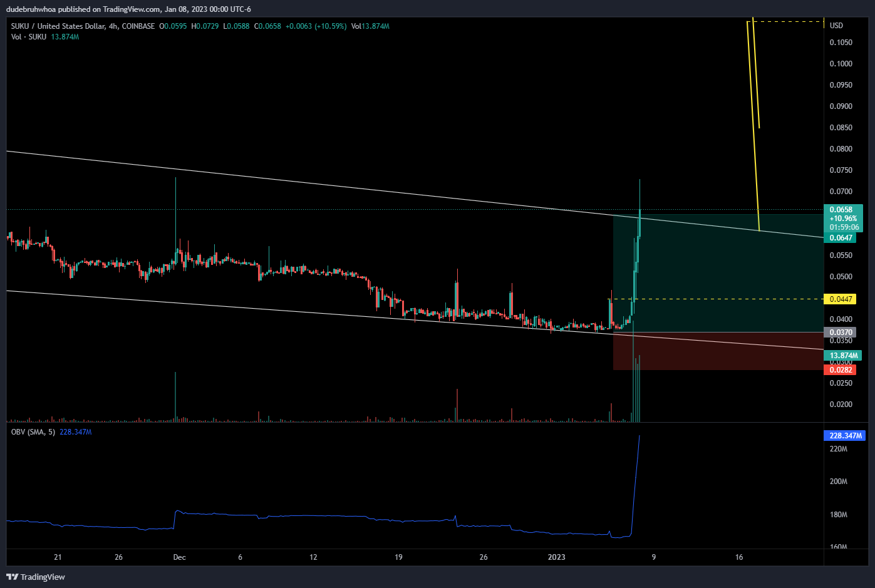
Task: Click the 0.0800 price axis label
Action: pos(841,149)
